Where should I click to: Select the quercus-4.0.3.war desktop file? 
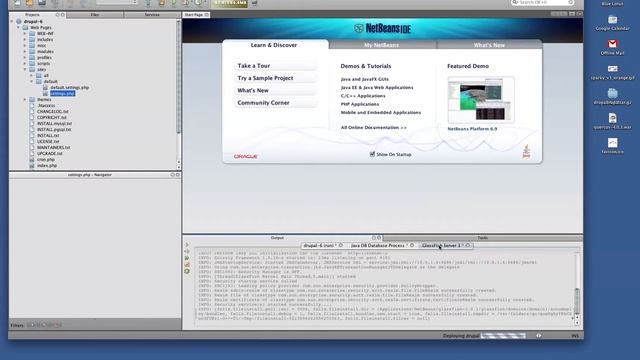pyautogui.click(x=612, y=121)
